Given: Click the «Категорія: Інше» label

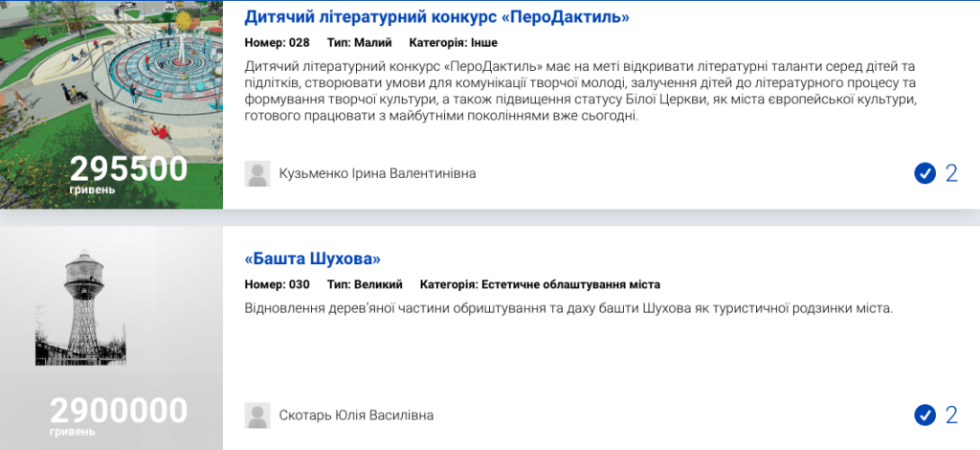Looking at the screenshot, I should point(453,42).
